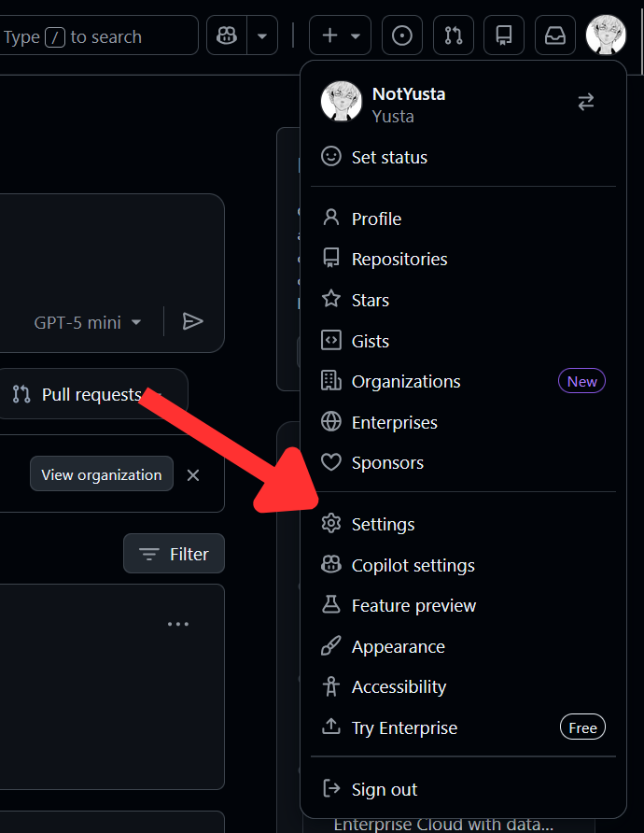Click the send message arrow icon
Image resolution: width=644 pixels, height=833 pixels.
point(193,321)
